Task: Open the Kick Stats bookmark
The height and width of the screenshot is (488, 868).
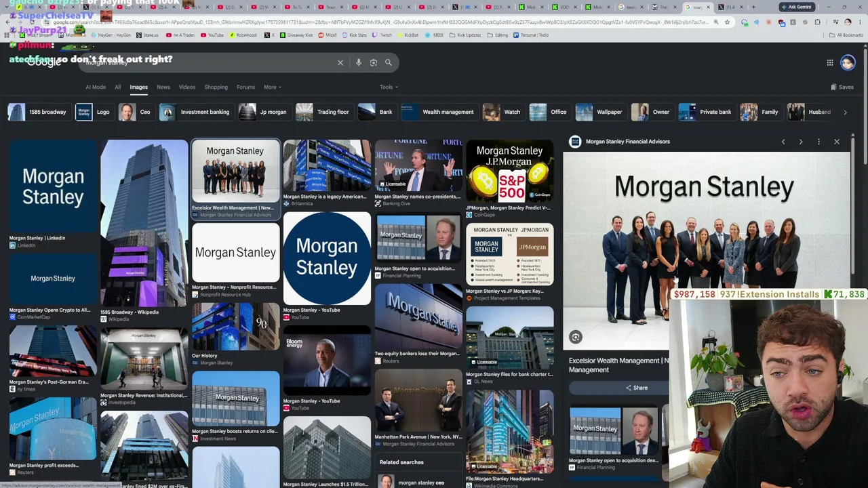Action: coord(354,35)
